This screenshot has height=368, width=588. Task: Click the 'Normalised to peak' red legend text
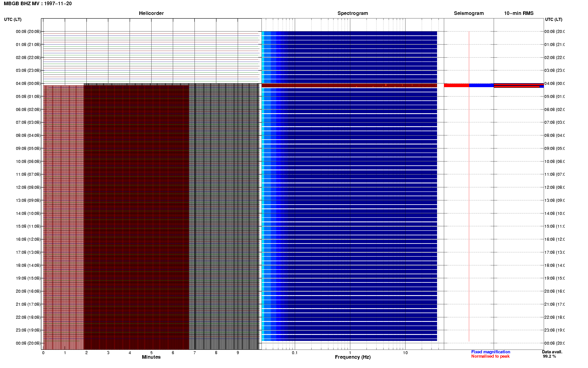click(x=490, y=356)
